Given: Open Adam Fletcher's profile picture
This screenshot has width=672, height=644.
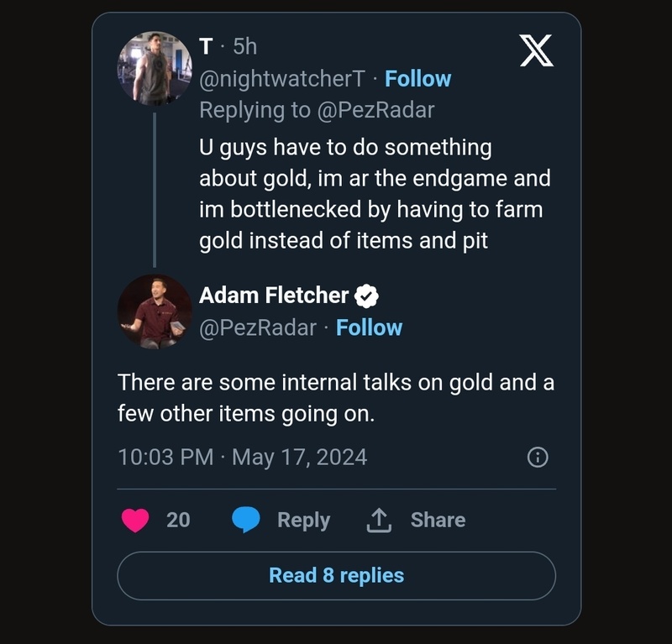Looking at the screenshot, I should (x=155, y=311).
